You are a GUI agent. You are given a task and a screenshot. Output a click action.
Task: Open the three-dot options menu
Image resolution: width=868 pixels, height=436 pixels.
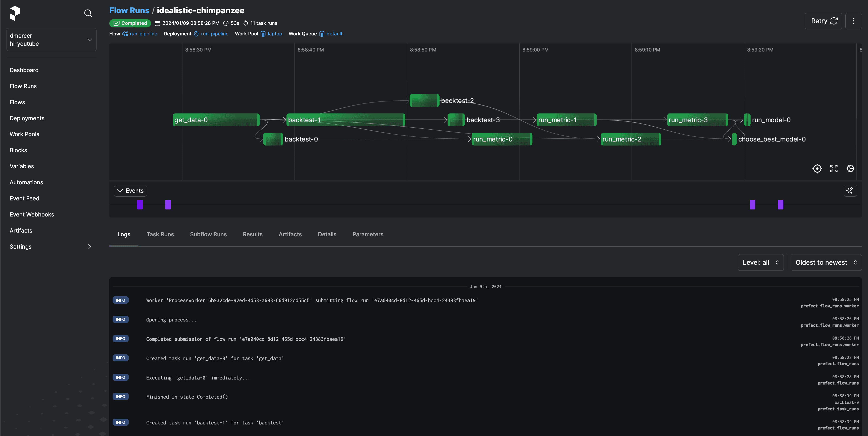pos(853,21)
